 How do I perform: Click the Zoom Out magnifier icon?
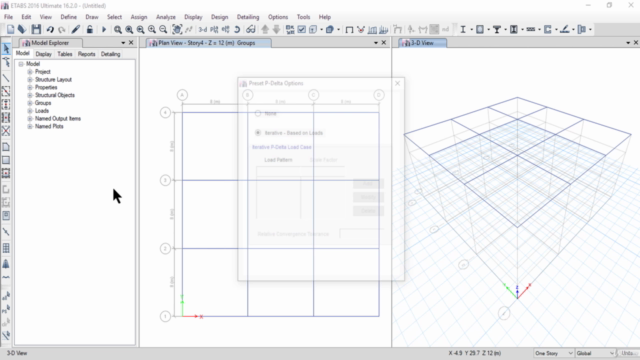click(163, 29)
